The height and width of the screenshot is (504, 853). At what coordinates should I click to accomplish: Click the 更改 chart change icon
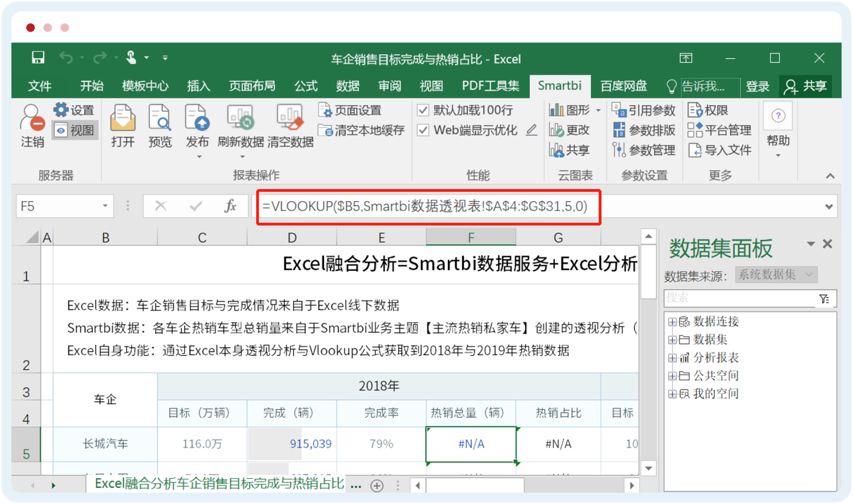tap(556, 130)
